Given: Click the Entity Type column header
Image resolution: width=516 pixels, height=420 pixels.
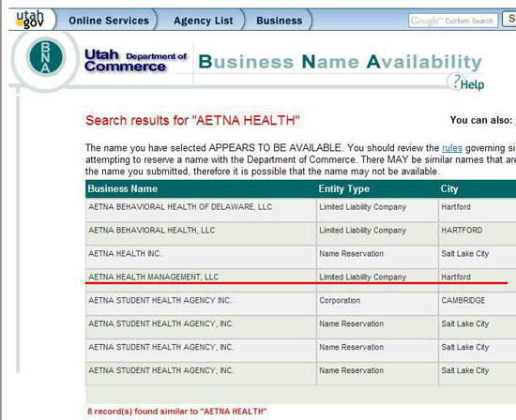Looking at the screenshot, I should click(x=344, y=188).
